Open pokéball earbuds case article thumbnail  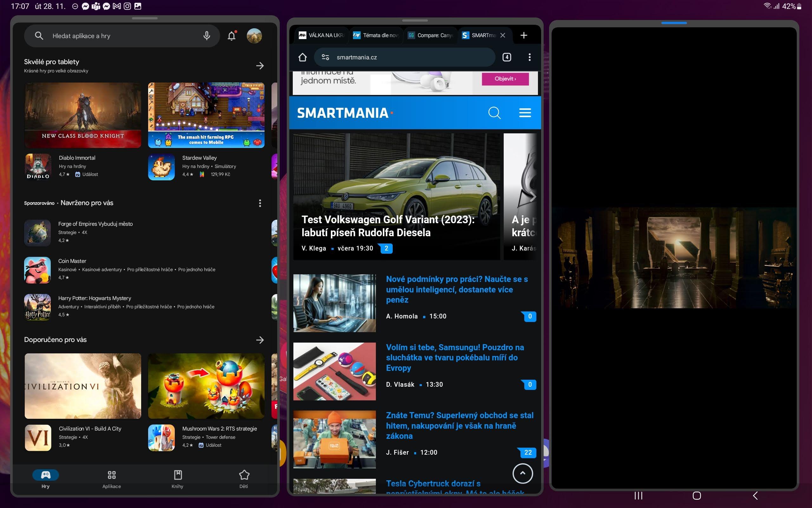335,371
